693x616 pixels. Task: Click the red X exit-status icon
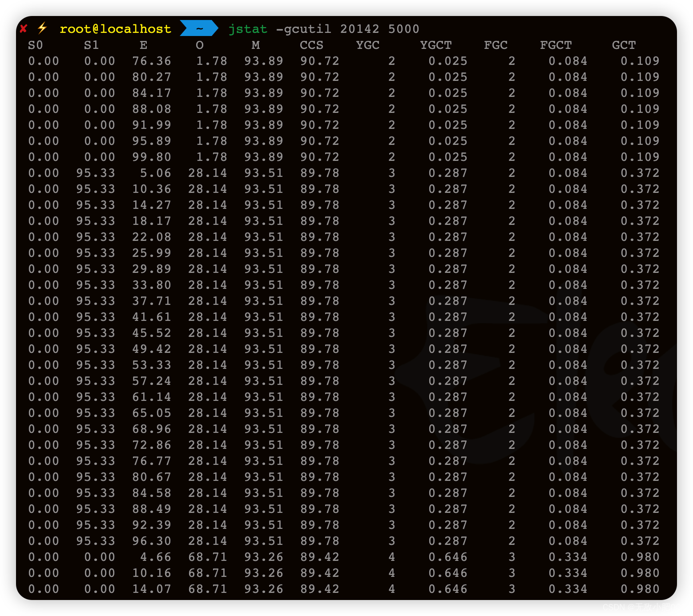(24, 29)
